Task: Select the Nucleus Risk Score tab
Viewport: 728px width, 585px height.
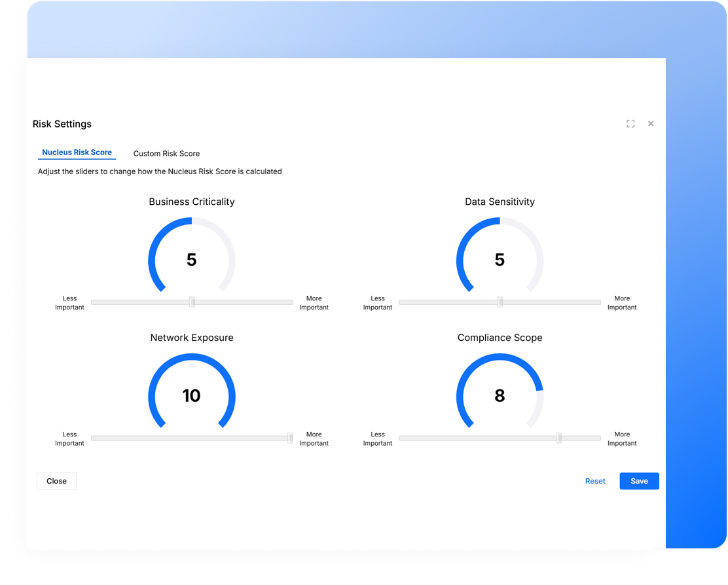Action: point(77,152)
